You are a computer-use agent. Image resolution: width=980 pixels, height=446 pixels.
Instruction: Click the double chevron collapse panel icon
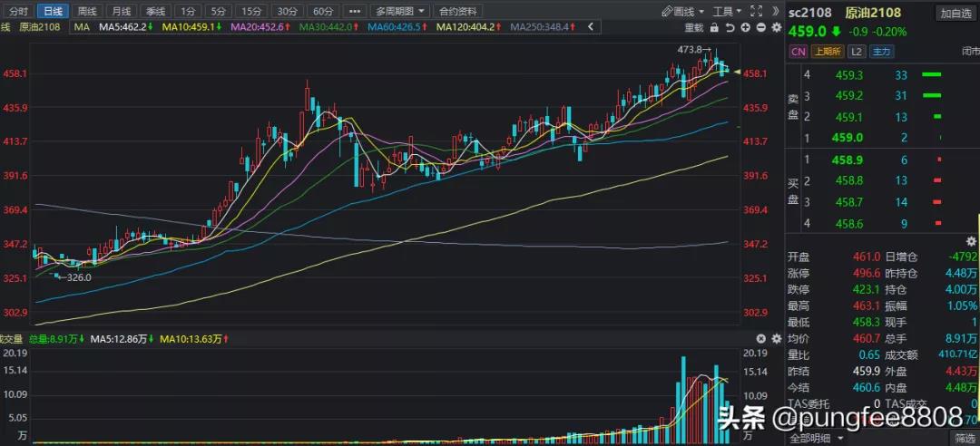774,11
